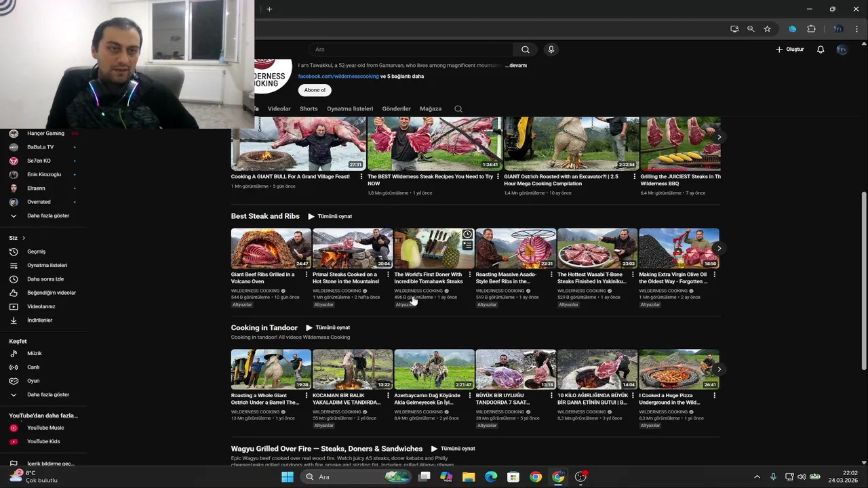The image size is (868, 488).
Task: Switch to the Mağaza channel tab
Action: pos(431,108)
